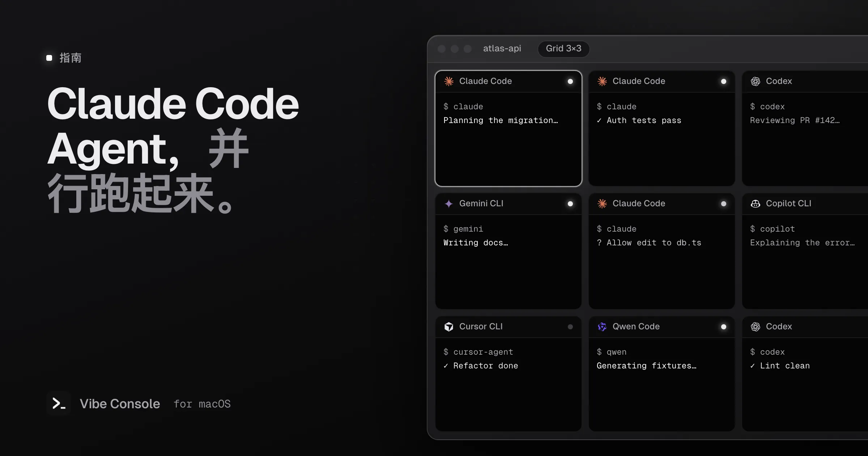Select the Qwen Code pane title
The width and height of the screenshot is (868, 456).
tap(636, 326)
